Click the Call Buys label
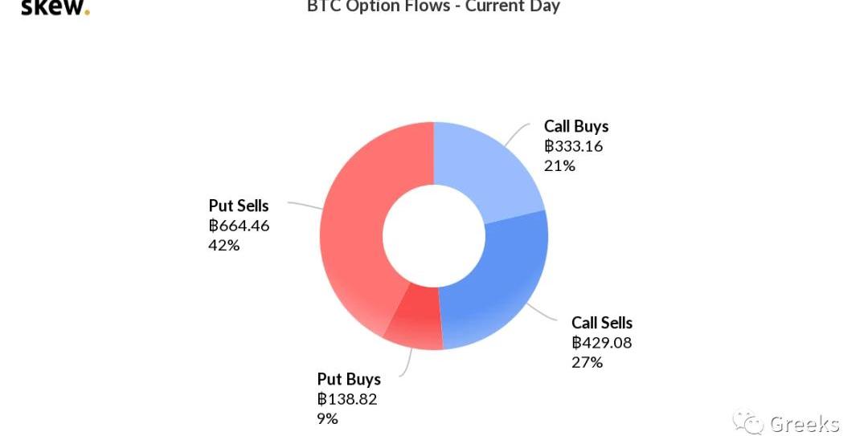The height and width of the screenshot is (436, 868). [x=576, y=127]
